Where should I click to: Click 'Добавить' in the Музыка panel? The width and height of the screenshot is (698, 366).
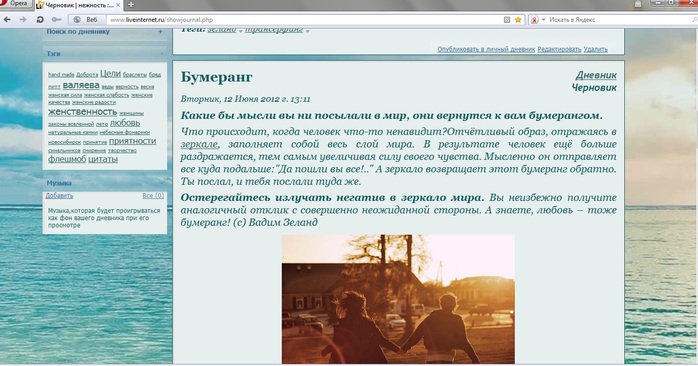59,196
